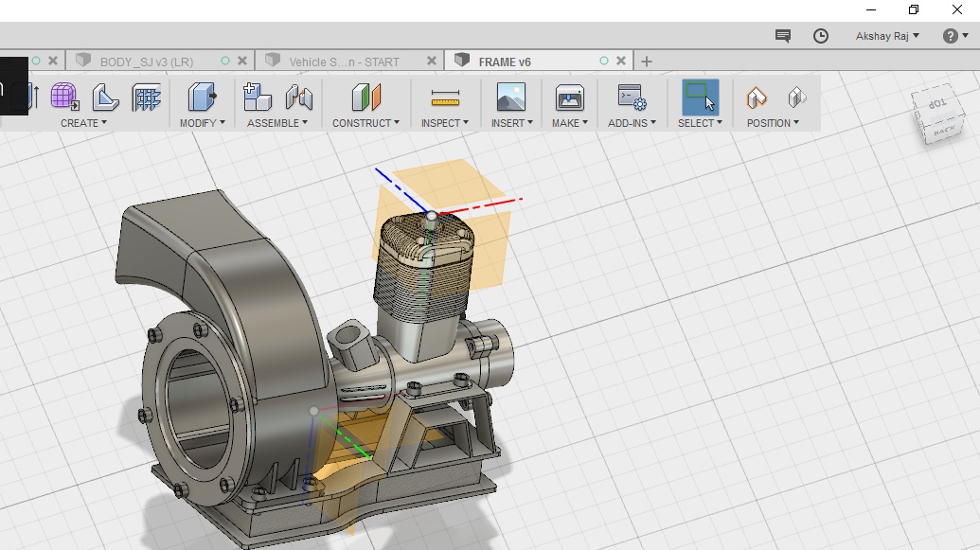Click the Insert image icon
Screen dimensions: 980x550
[510, 97]
